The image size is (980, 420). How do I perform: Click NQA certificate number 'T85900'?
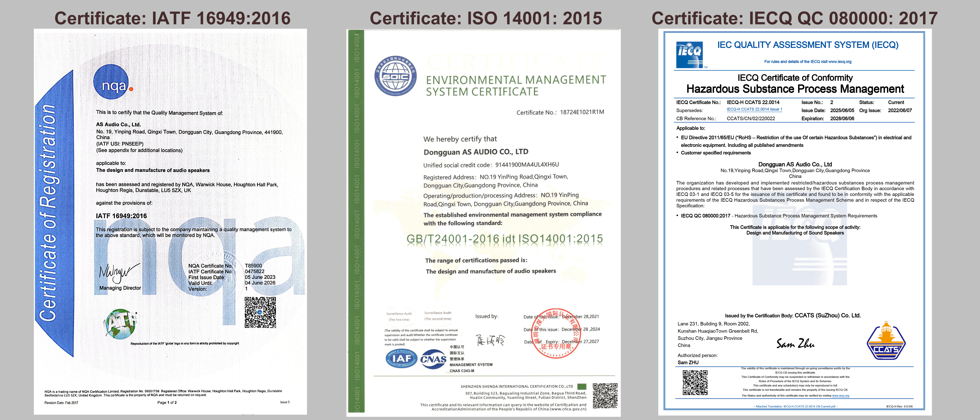pyautogui.click(x=253, y=266)
